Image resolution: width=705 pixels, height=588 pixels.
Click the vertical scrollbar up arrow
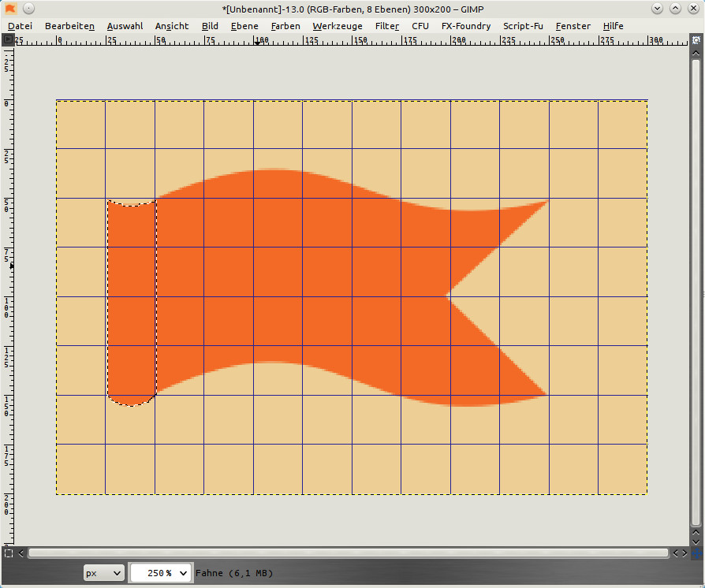click(696, 53)
